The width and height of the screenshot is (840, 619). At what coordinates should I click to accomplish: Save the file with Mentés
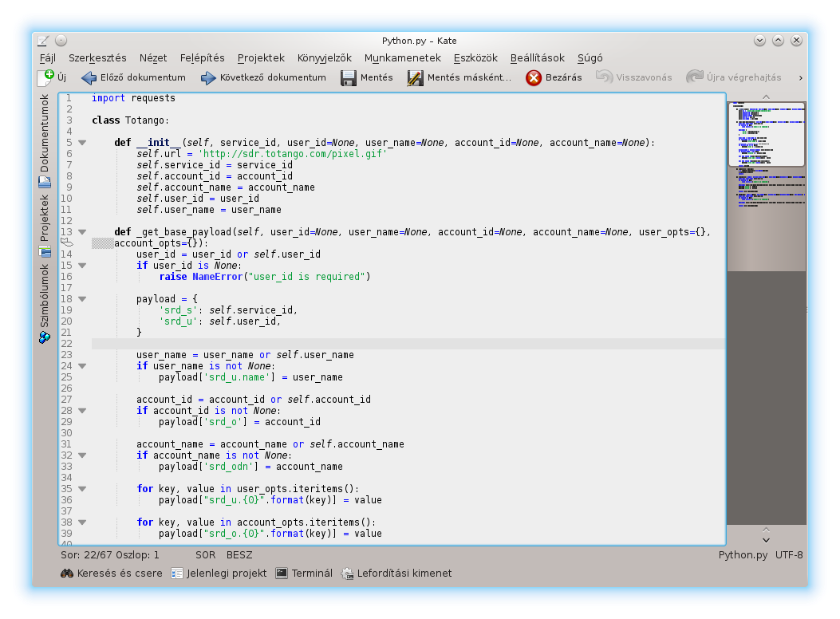click(367, 77)
